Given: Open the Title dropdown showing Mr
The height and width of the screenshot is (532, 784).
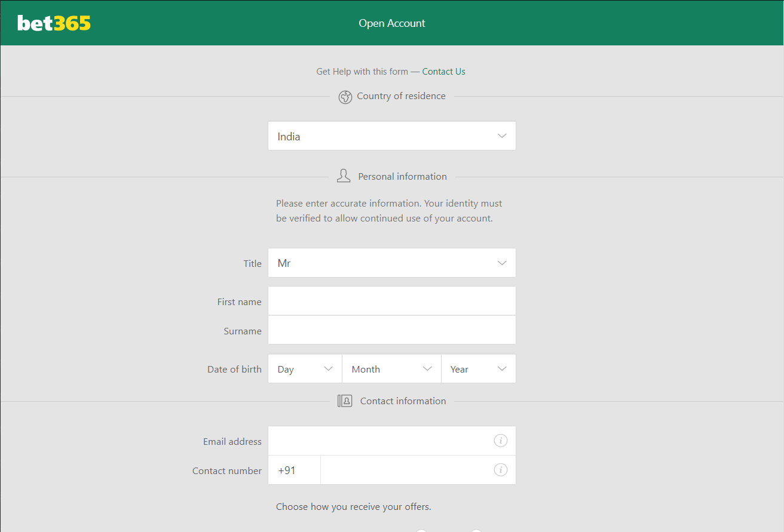Looking at the screenshot, I should pyautogui.click(x=391, y=263).
